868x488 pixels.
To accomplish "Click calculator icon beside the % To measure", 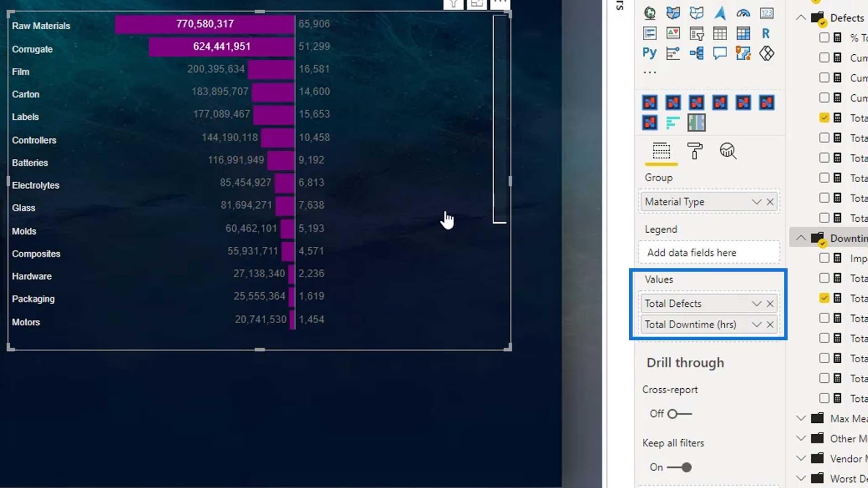I will (838, 37).
